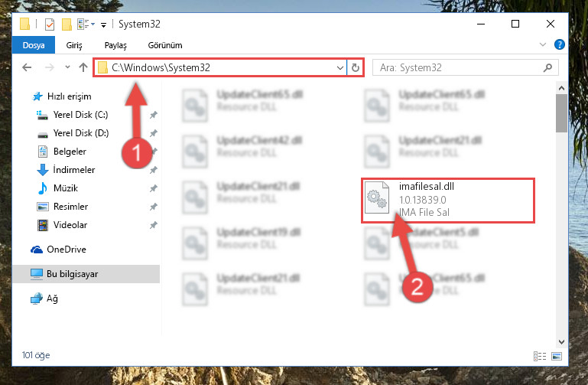Select the imafilesal.dll file

(448, 201)
